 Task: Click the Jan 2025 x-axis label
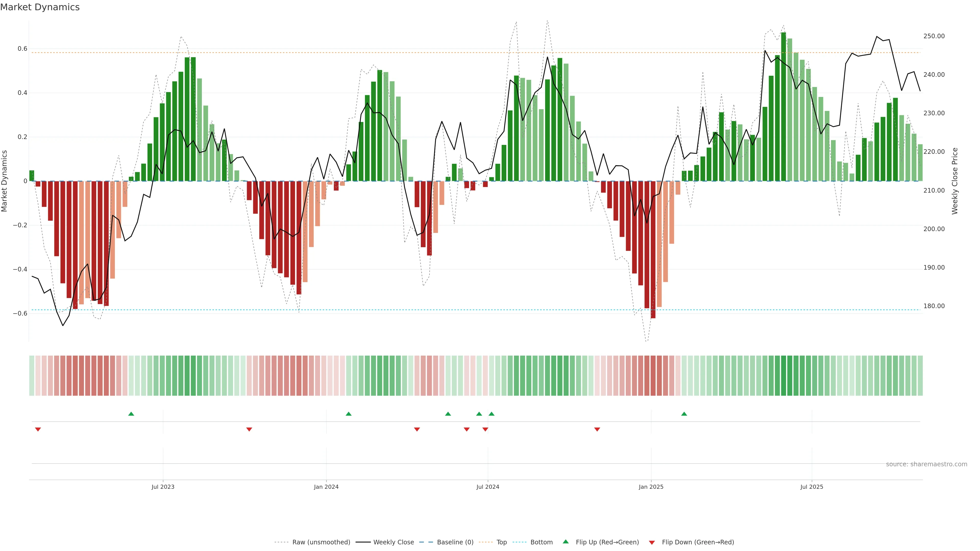pyautogui.click(x=651, y=487)
